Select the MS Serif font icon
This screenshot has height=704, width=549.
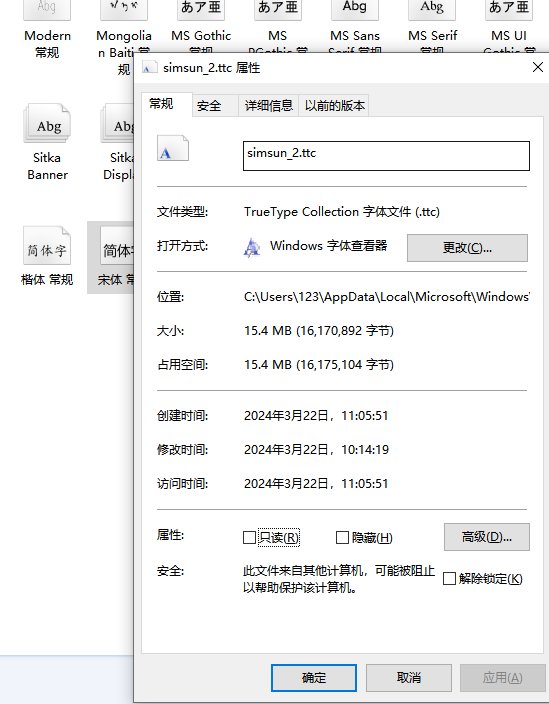432,10
